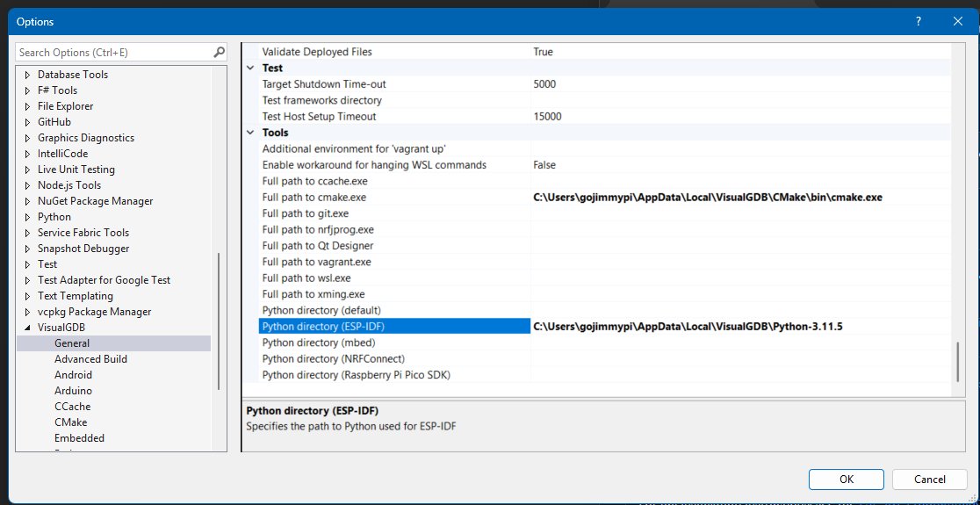
Task: Open the Advanced Build page
Action: [x=90, y=358]
